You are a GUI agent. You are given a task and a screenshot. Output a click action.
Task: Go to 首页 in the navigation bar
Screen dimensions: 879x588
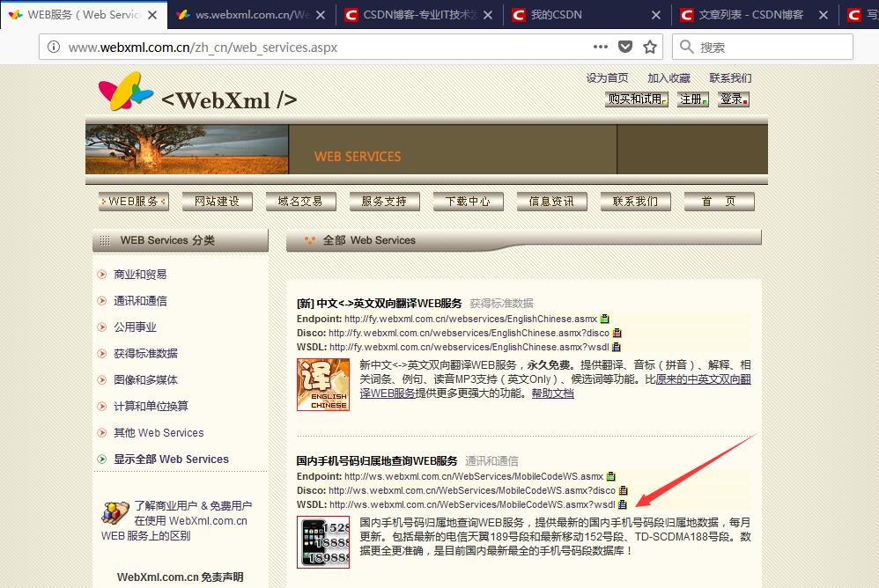[x=720, y=202]
